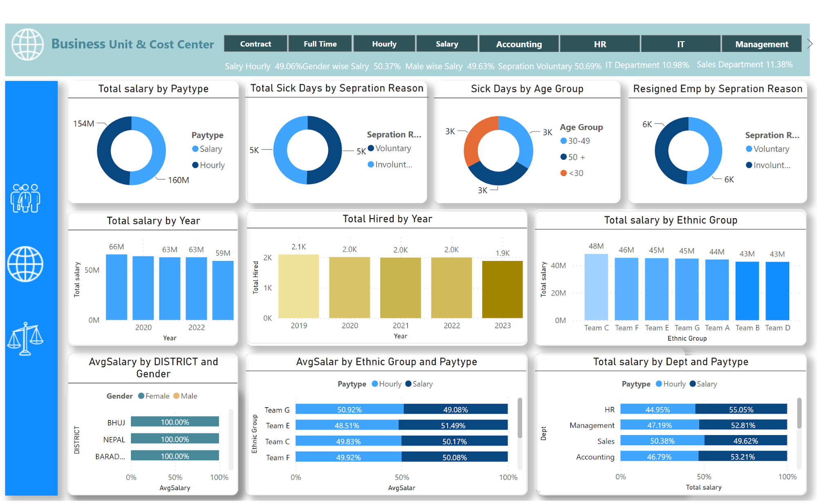Click the DISTRICT chart vertical scrollbar
This screenshot has width=817, height=504.
[231, 439]
